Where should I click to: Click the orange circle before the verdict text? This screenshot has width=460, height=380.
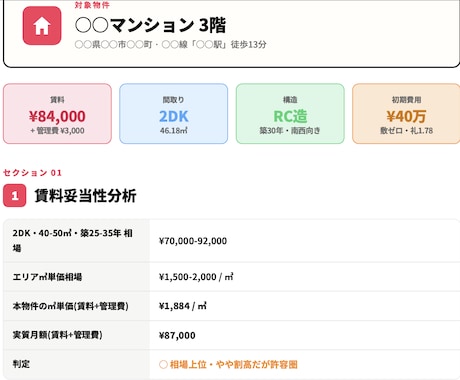pyautogui.click(x=163, y=364)
